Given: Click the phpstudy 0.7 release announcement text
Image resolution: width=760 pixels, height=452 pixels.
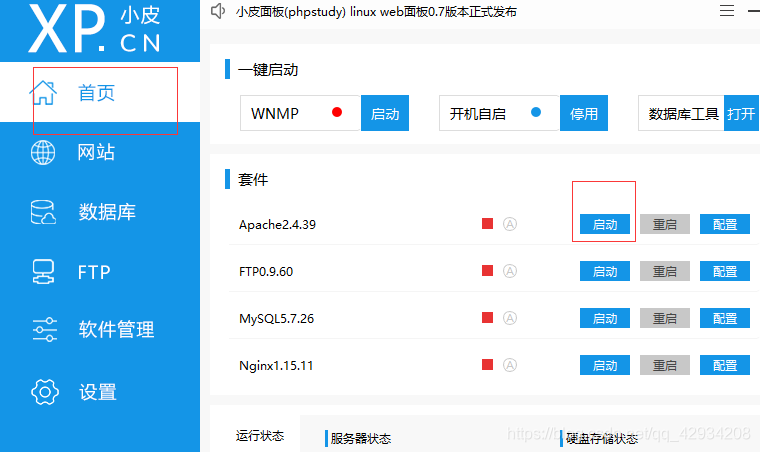Looking at the screenshot, I should tap(376, 11).
